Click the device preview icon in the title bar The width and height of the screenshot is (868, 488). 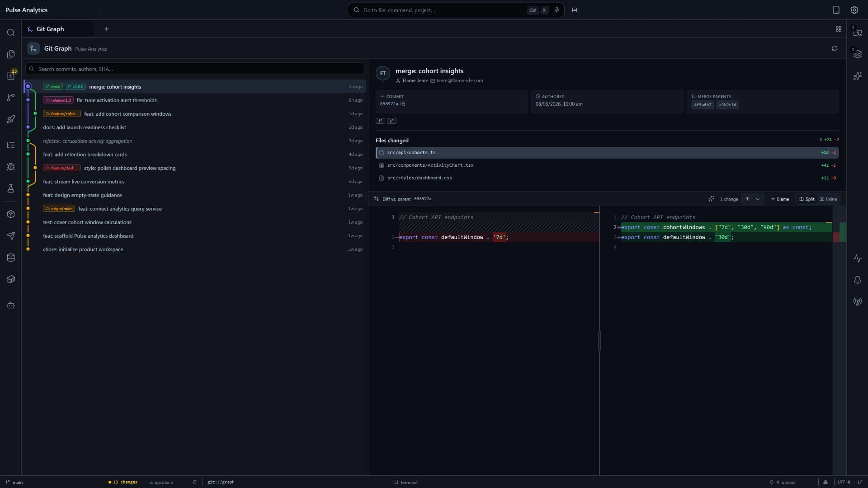pyautogui.click(x=836, y=10)
